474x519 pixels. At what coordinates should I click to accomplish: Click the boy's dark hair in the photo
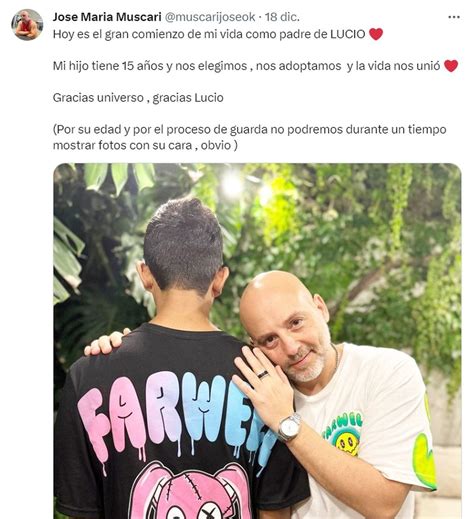coord(183,243)
